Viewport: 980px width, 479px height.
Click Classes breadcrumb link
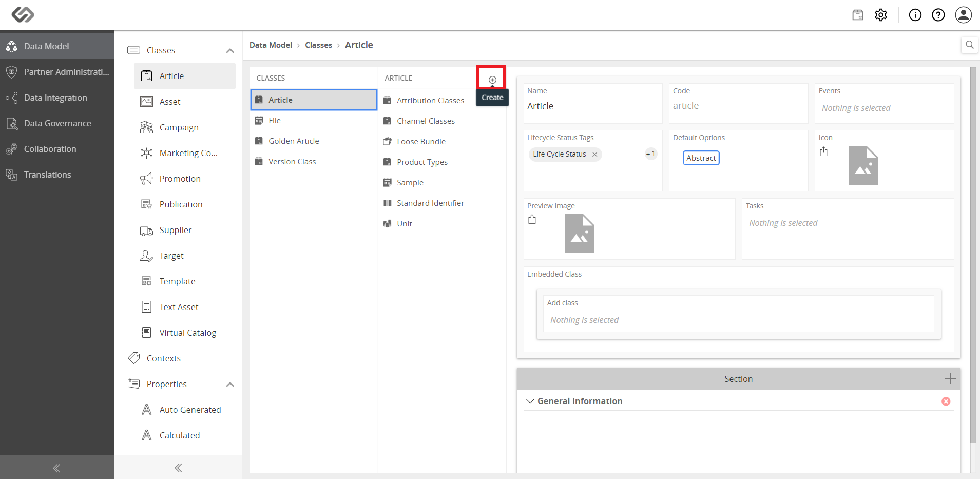click(x=318, y=45)
